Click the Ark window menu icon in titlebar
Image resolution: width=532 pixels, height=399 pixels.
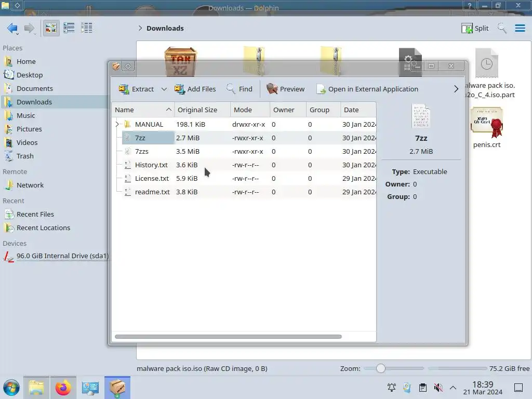tap(116, 66)
